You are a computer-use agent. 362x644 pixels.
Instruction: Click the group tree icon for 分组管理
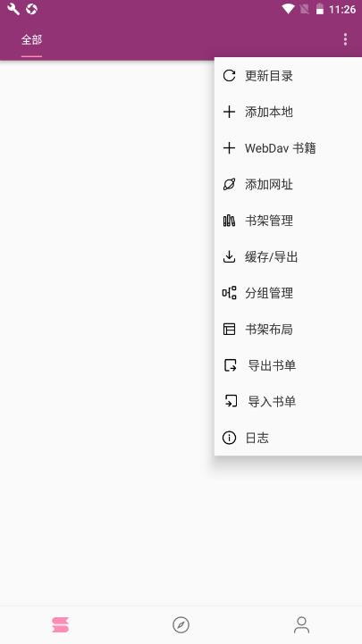pyautogui.click(x=229, y=293)
